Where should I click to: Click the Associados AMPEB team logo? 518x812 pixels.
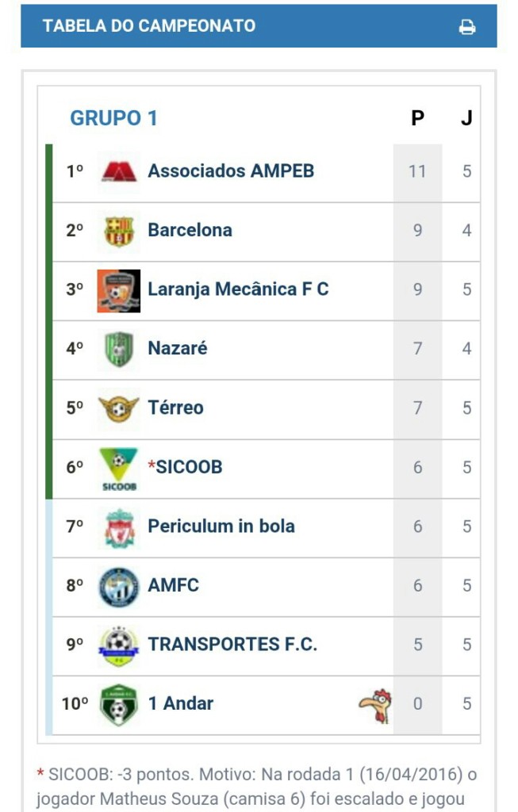click(x=119, y=171)
